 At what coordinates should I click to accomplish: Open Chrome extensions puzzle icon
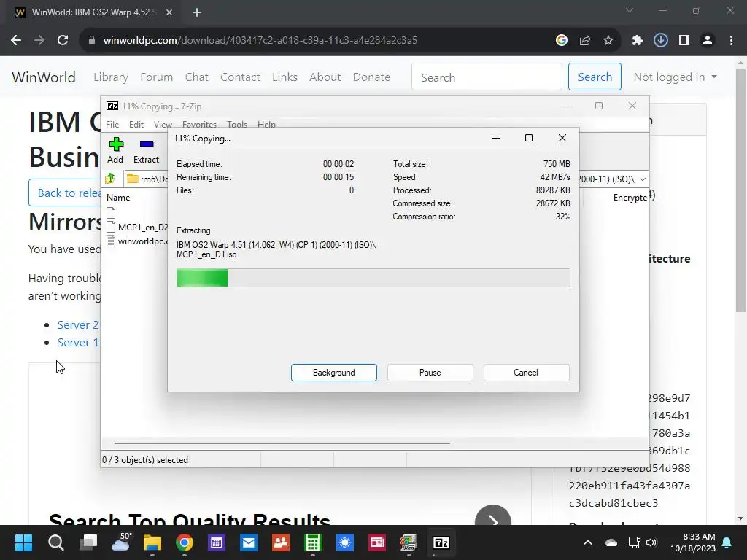638,41
